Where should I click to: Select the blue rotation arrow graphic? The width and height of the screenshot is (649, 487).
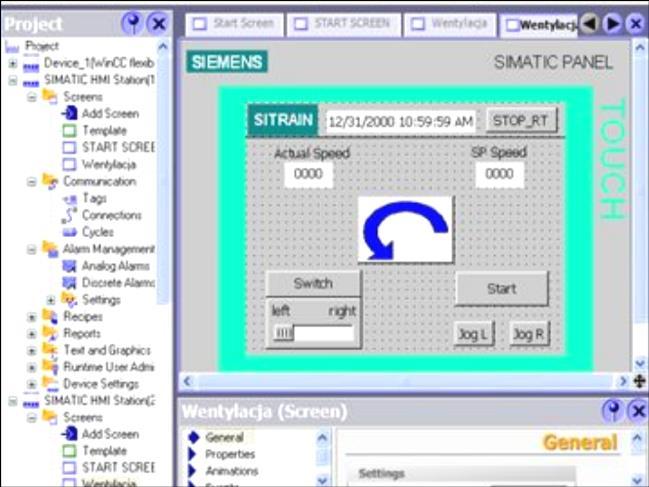pyautogui.click(x=406, y=230)
